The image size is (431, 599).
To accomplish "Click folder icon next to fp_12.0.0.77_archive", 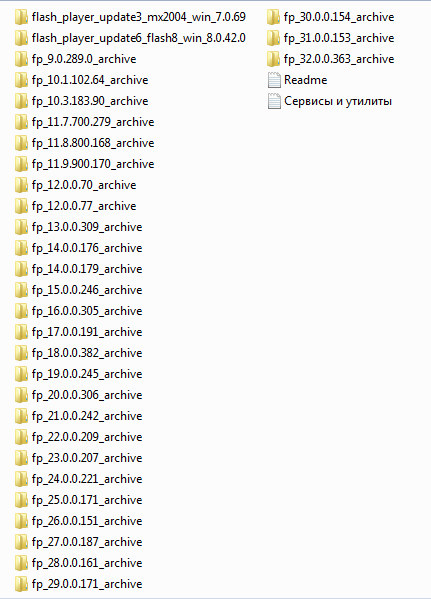I will (x=21, y=206).
